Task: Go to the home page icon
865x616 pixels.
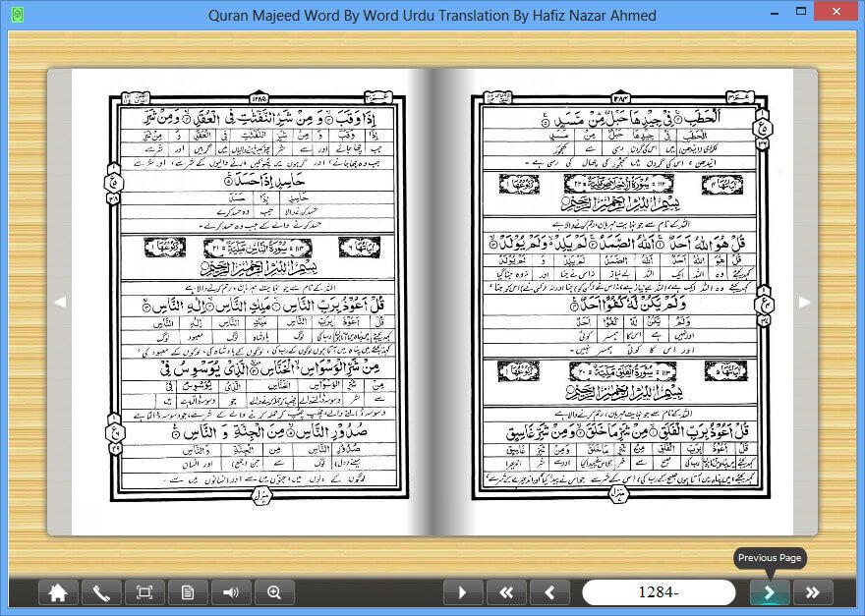Action: [x=58, y=592]
